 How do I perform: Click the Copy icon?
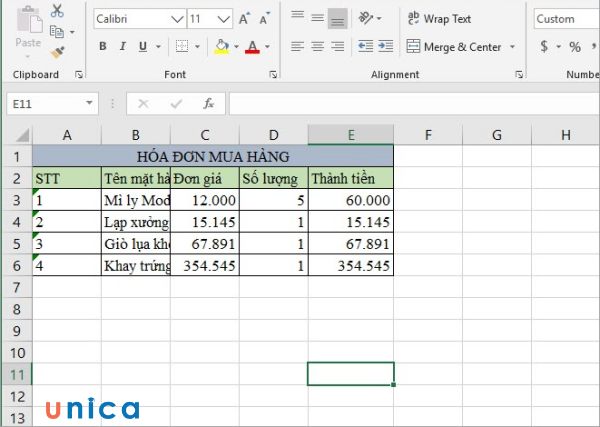[x=57, y=32]
